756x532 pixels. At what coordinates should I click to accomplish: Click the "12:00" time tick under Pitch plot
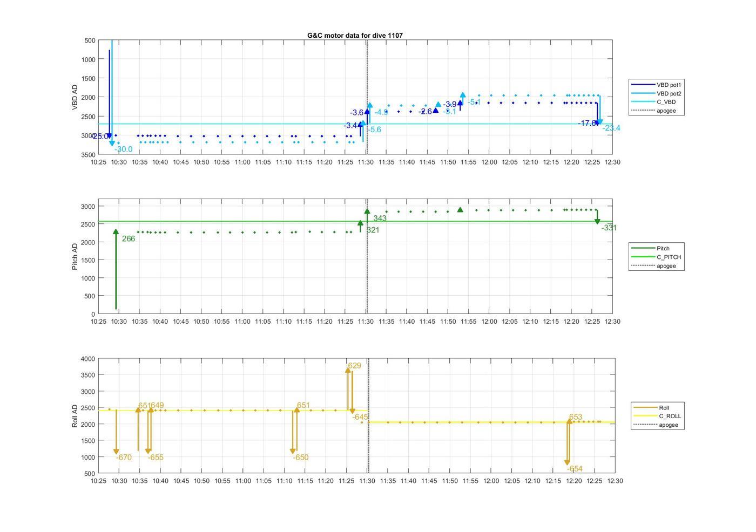click(489, 321)
